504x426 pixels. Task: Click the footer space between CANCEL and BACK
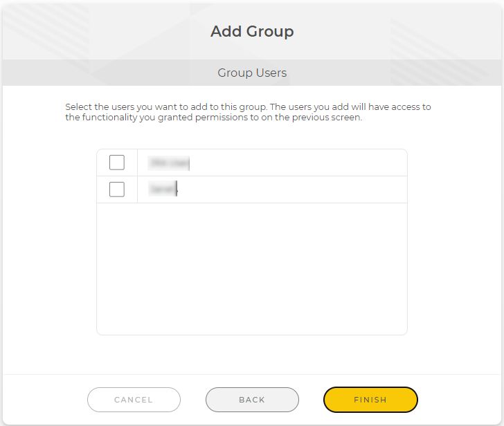[x=193, y=400]
